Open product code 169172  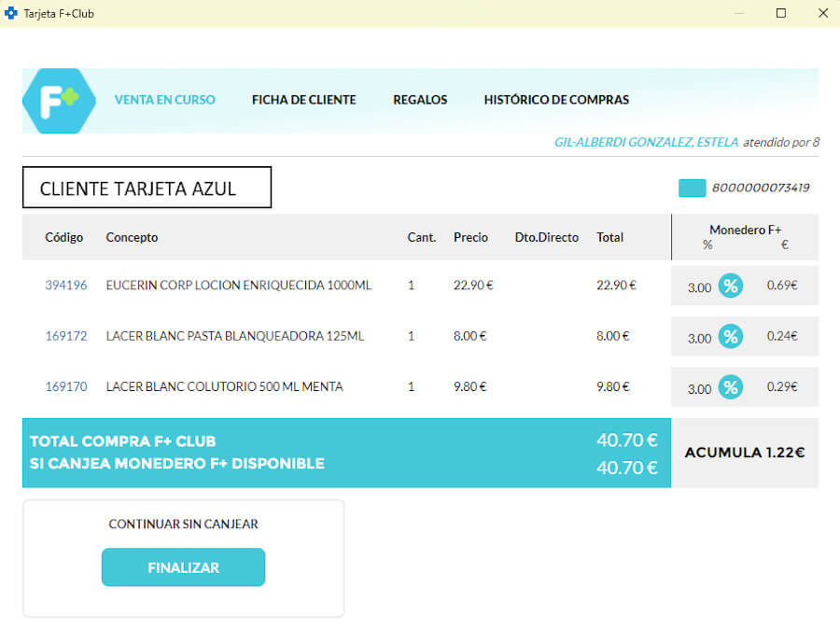(x=66, y=336)
